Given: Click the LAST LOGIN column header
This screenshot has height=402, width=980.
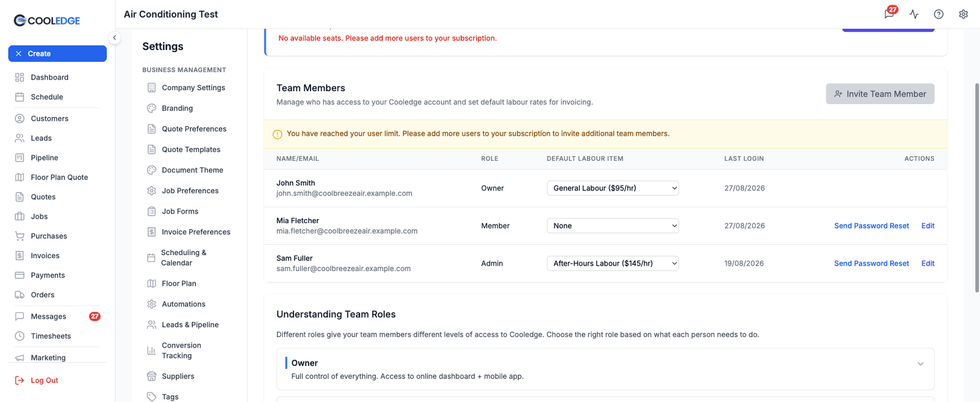Looking at the screenshot, I should click(744, 158).
